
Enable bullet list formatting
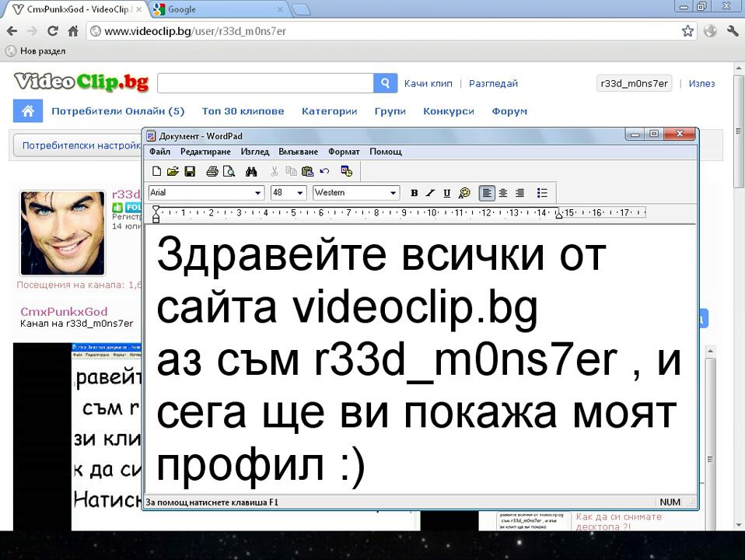coord(543,193)
